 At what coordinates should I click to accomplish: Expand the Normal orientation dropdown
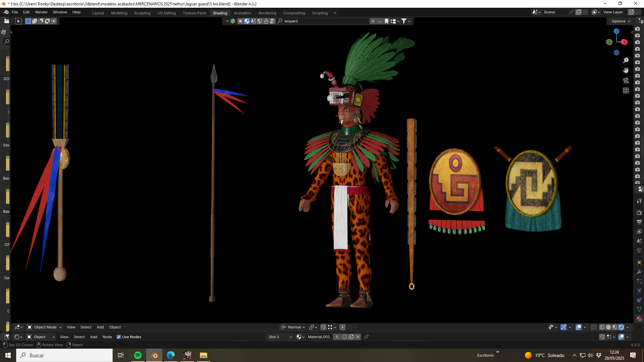click(x=293, y=327)
